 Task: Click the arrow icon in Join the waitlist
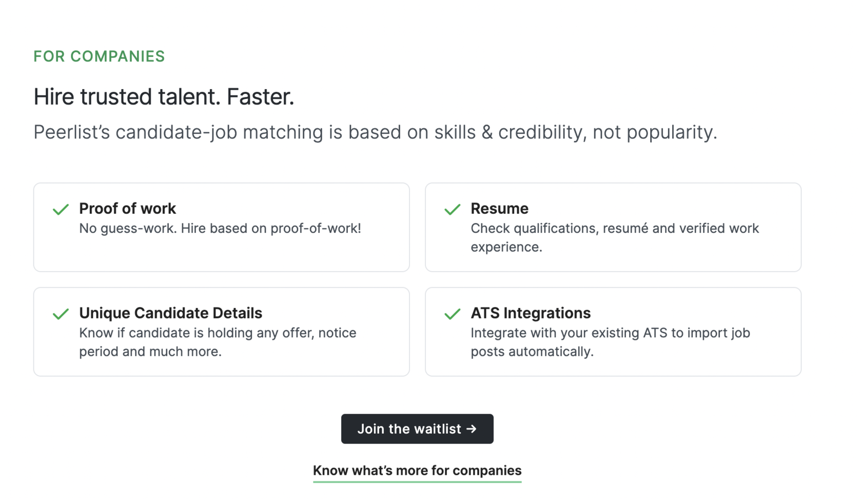point(472,429)
